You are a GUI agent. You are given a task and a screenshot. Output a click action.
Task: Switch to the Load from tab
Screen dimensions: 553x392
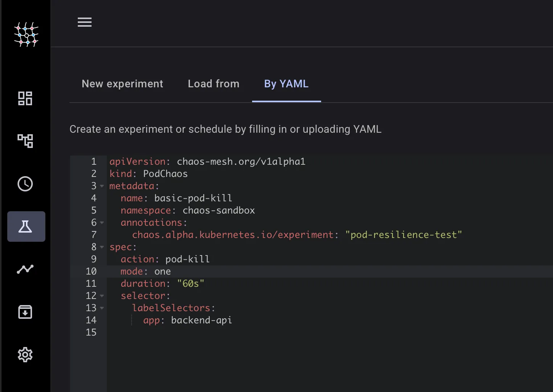214,84
